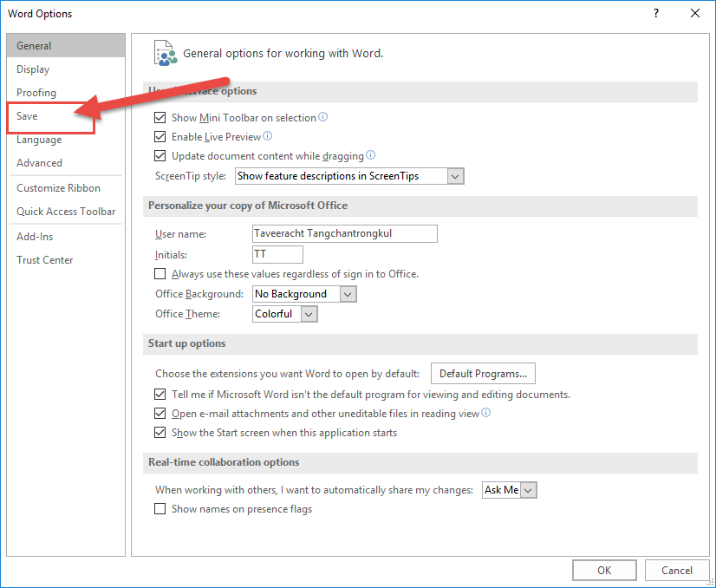Viewport: 716px width, 588px height.
Task: Click the User name text field
Action: [344, 234]
